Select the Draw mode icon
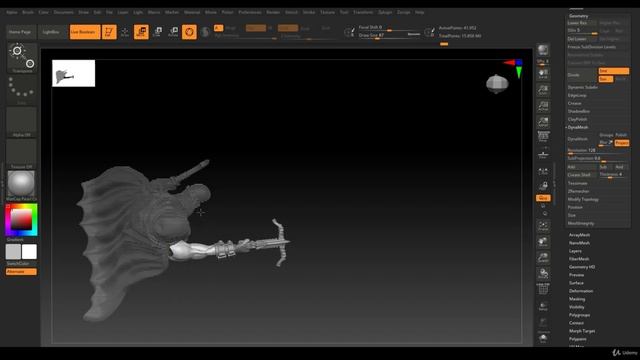The image size is (640, 360). tap(125, 32)
